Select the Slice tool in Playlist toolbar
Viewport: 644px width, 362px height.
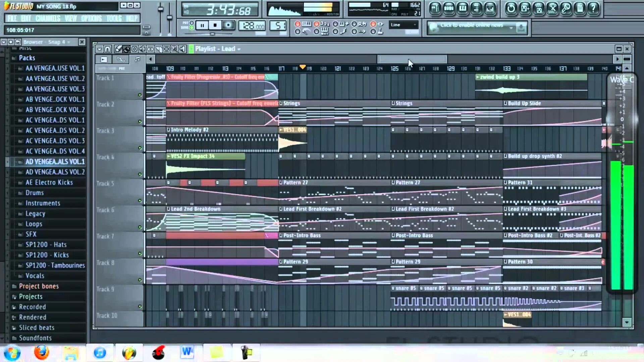[x=158, y=49]
